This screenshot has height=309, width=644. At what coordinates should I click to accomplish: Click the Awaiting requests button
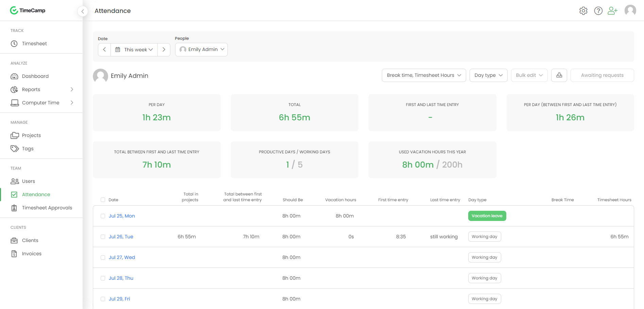[602, 75]
